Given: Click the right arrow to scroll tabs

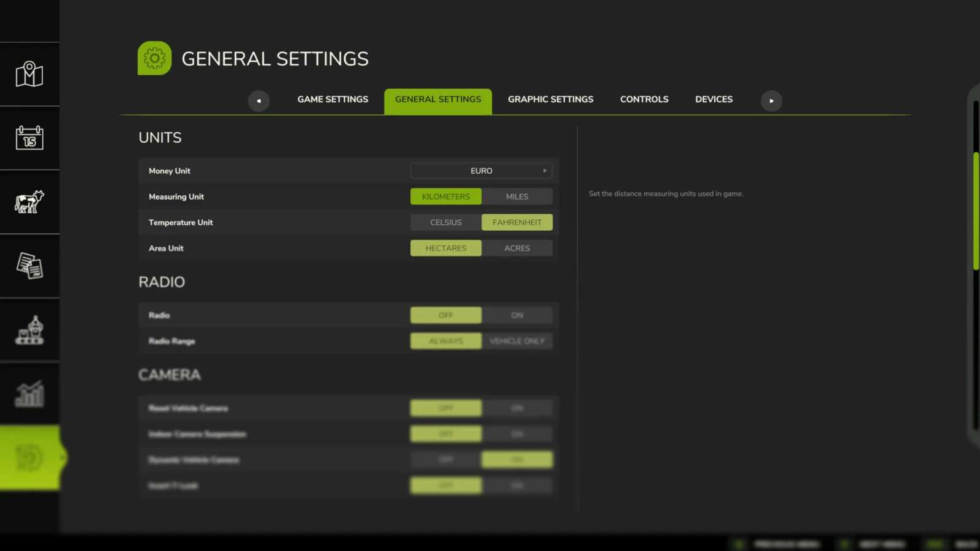Looking at the screenshot, I should [771, 100].
